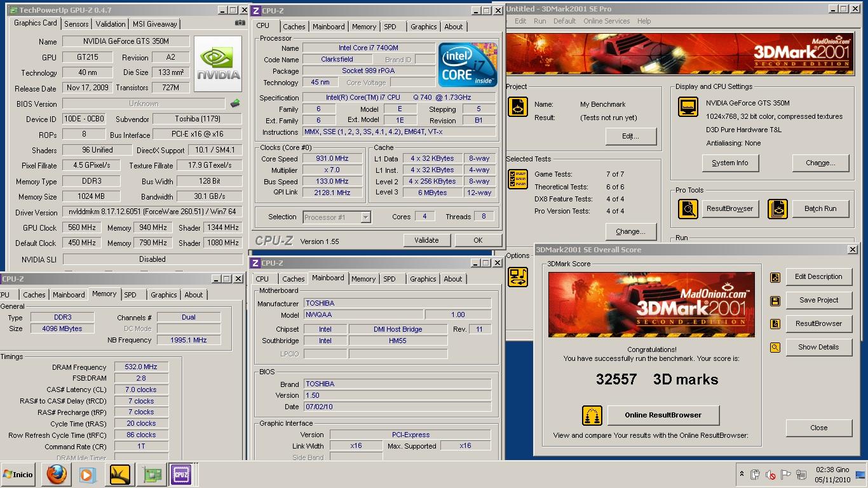
Task: Click the stacked pages icon beside Batch Run
Action: [x=778, y=208]
